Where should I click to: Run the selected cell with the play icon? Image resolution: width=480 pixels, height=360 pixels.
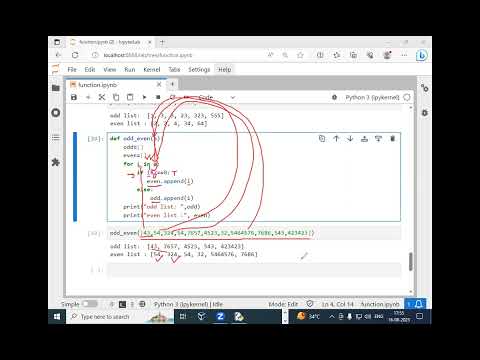[x=144, y=97]
